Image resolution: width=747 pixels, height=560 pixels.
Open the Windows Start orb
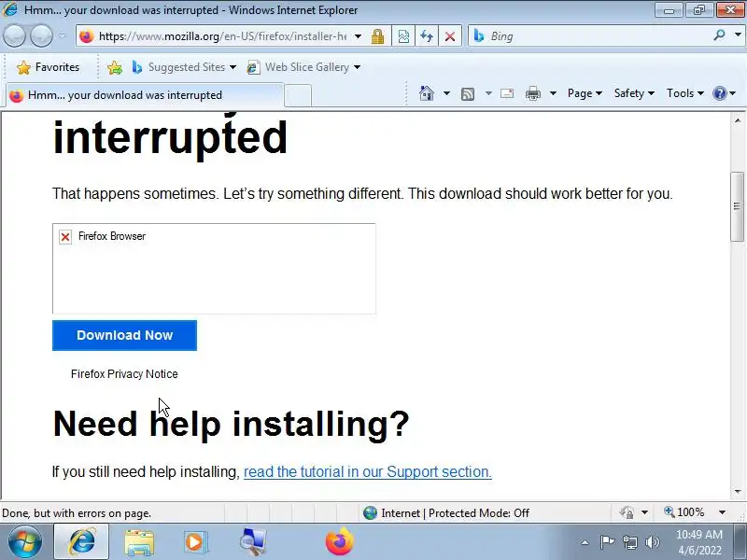24,541
